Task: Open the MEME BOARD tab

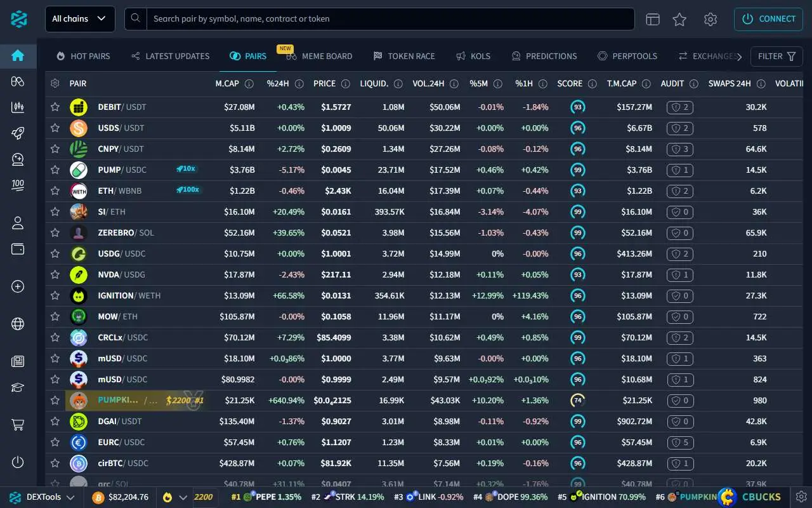Action: (319, 56)
